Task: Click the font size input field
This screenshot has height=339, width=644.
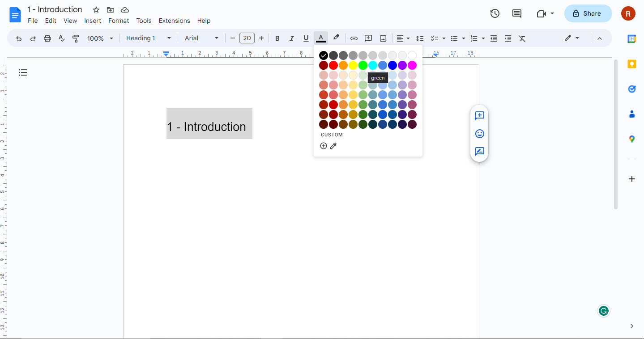Action: [x=247, y=38]
